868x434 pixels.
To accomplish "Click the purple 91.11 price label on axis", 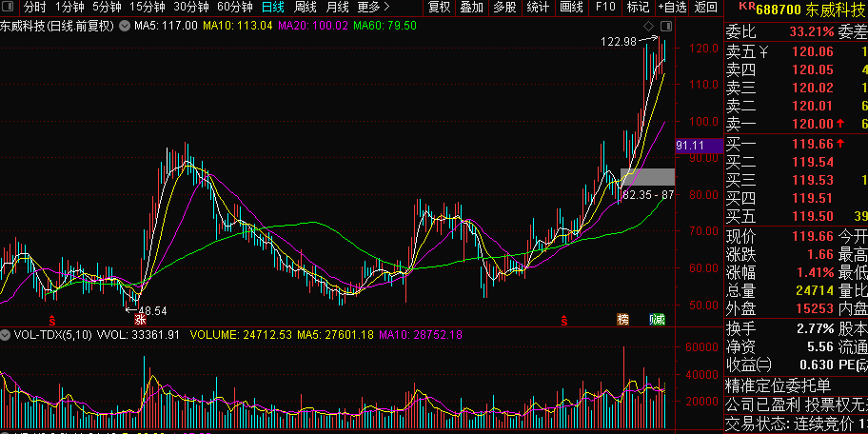I will (690, 146).
